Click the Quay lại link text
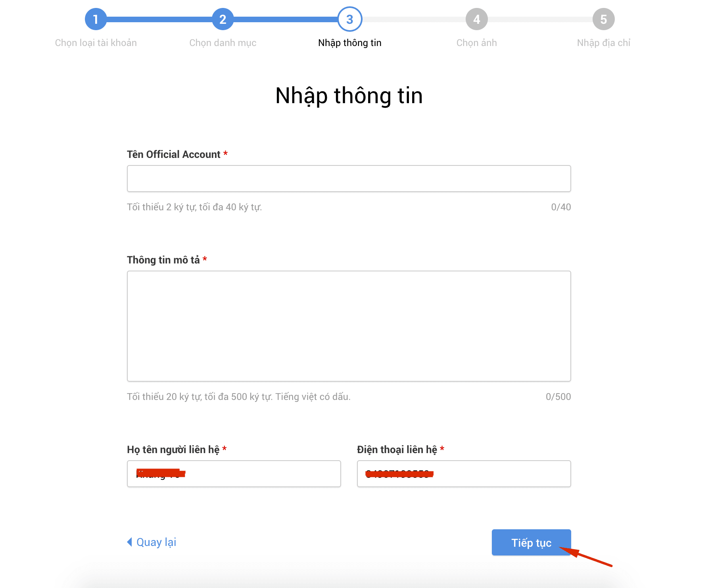This screenshot has width=710, height=588. click(x=156, y=542)
